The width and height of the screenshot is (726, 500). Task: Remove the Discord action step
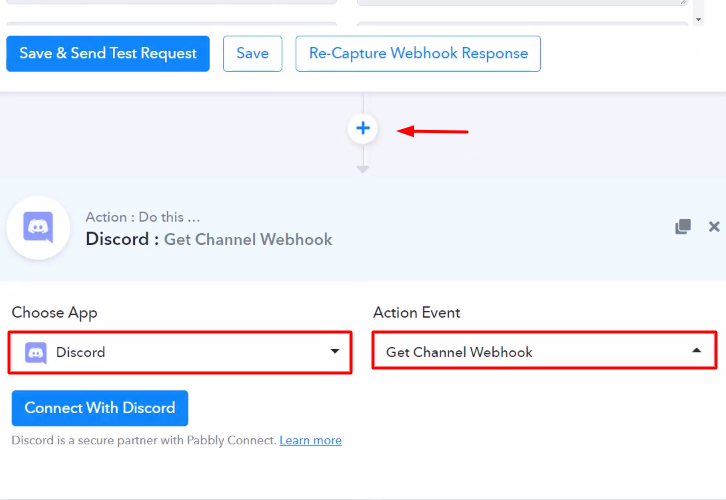point(714,226)
